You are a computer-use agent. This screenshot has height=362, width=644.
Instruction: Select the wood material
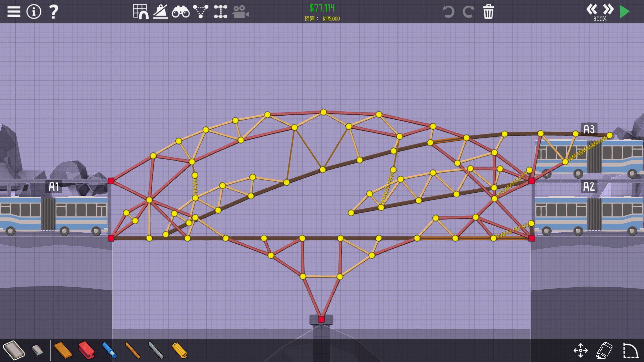click(x=63, y=350)
